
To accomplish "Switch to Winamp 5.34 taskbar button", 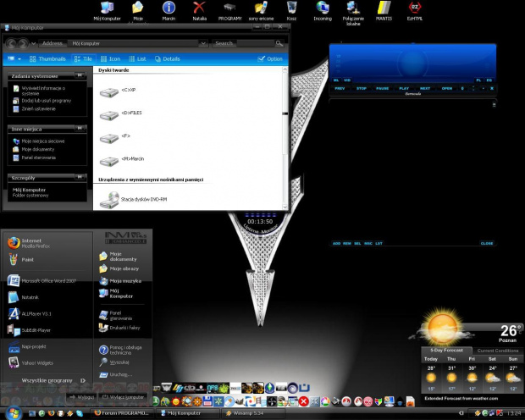I will (x=253, y=413).
